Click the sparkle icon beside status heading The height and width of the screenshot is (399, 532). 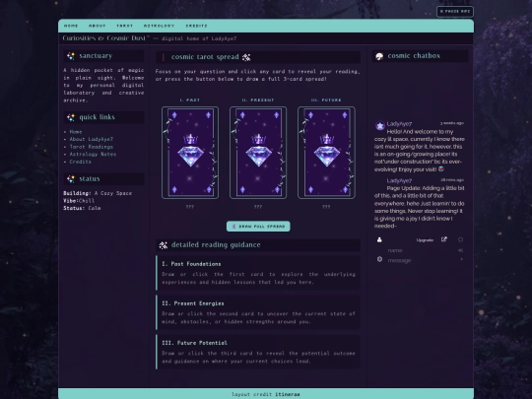click(71, 178)
